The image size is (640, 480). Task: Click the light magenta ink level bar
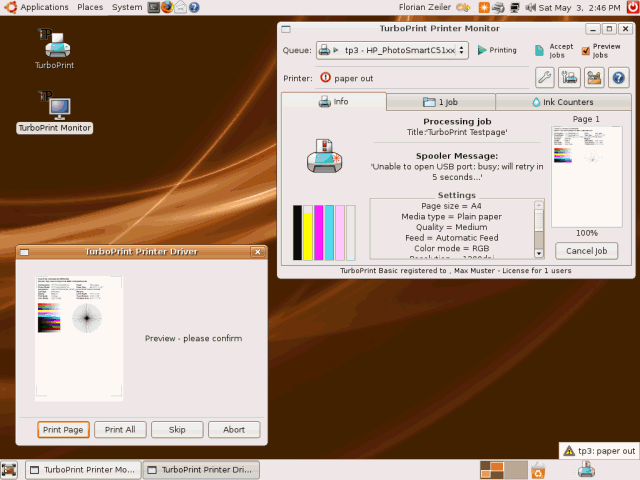[x=340, y=233]
